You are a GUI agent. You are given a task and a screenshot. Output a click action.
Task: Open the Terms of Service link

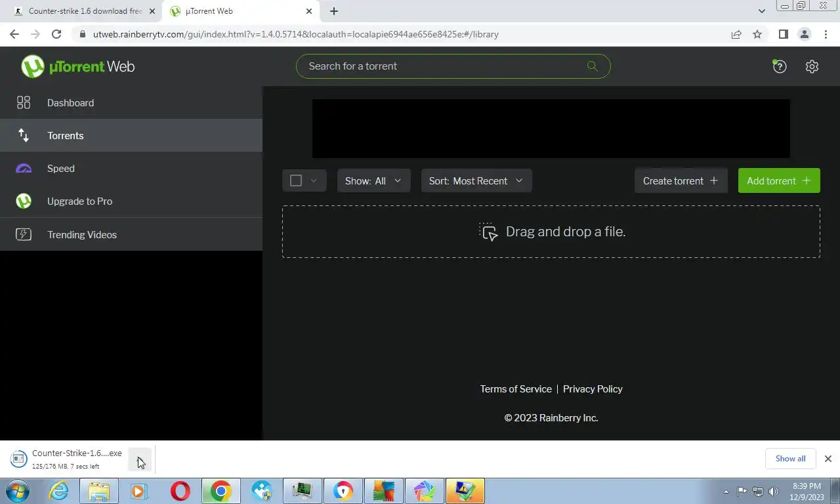(x=516, y=388)
